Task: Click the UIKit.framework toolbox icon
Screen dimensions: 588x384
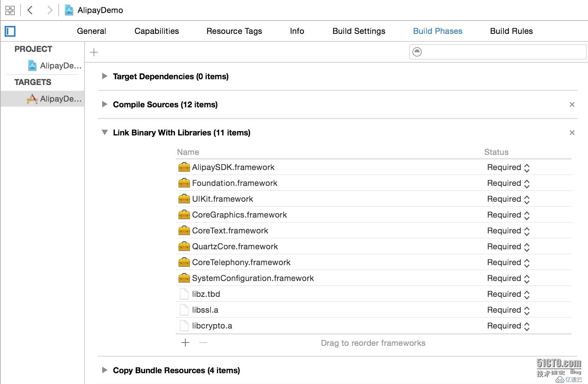Action: pyautogui.click(x=184, y=199)
